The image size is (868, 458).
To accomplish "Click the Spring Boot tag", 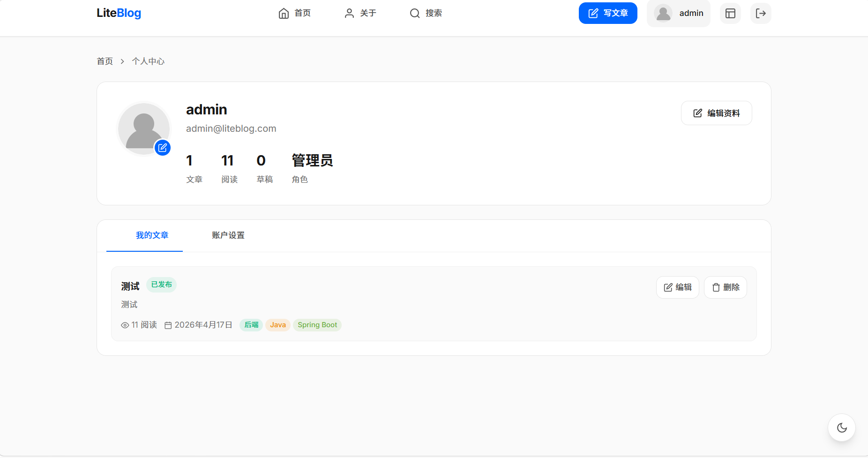I will coord(317,325).
